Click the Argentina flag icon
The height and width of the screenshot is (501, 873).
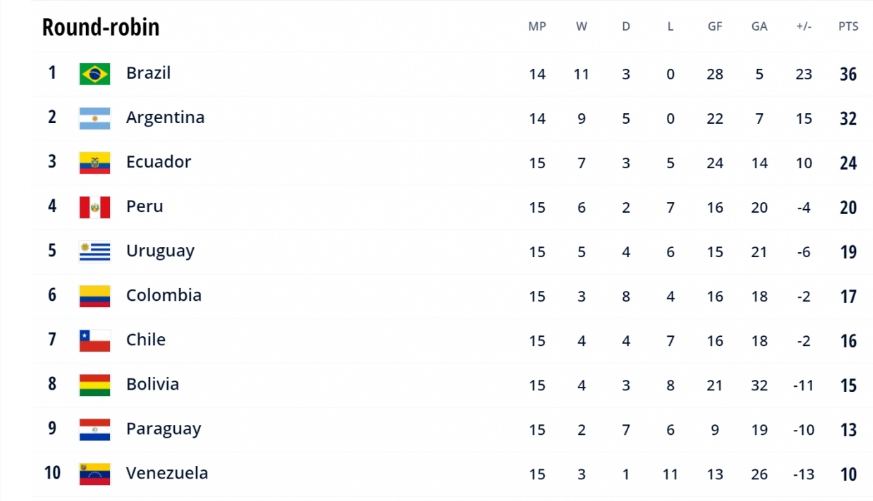[x=95, y=118]
